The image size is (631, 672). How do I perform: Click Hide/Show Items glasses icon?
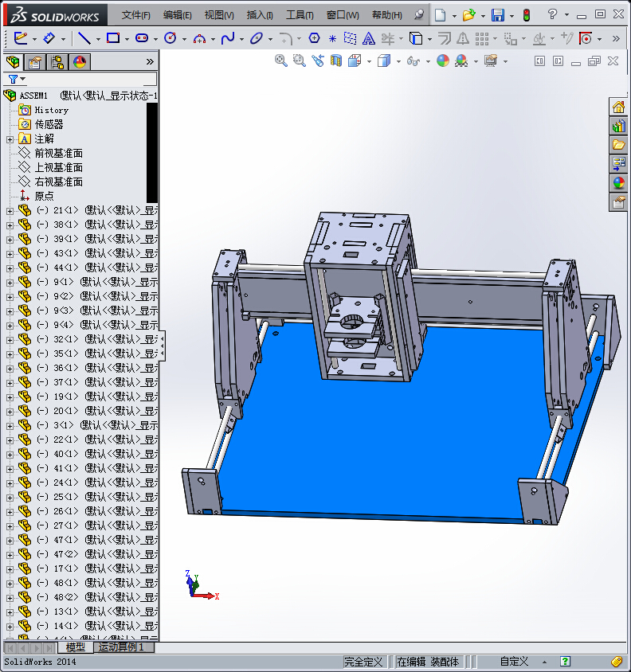click(x=413, y=61)
